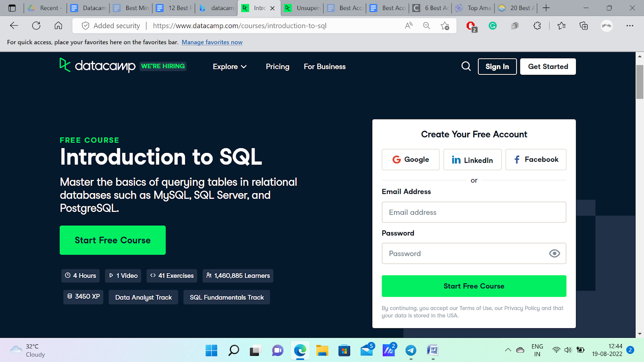644x362 pixels.
Task: Switch to the Recent tab
Action: [x=45, y=8]
